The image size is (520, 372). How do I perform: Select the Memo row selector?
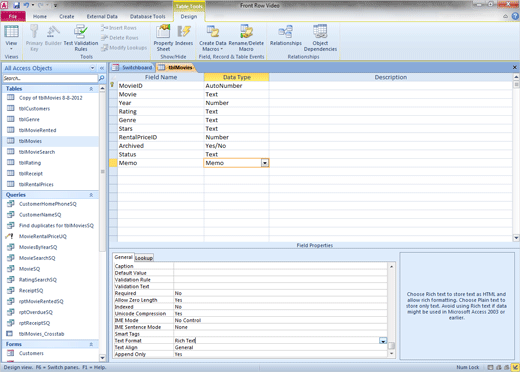click(x=113, y=163)
